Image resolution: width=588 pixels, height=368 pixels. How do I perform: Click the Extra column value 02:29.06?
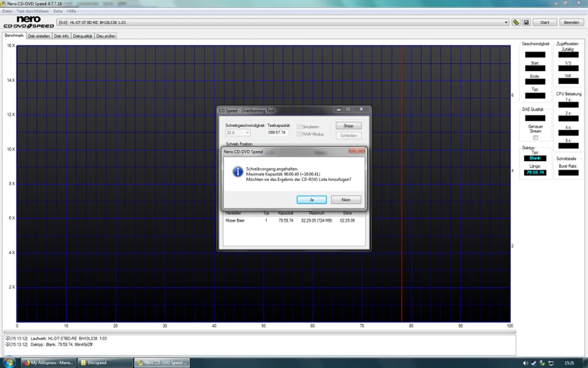(x=348, y=221)
